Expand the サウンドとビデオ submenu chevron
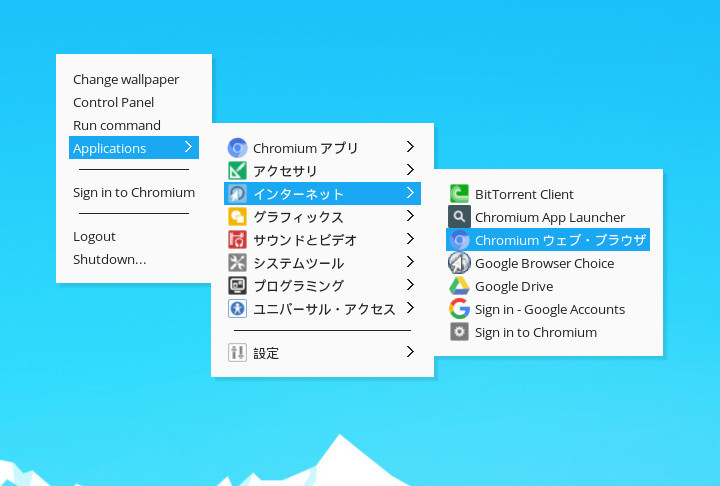 tap(410, 239)
